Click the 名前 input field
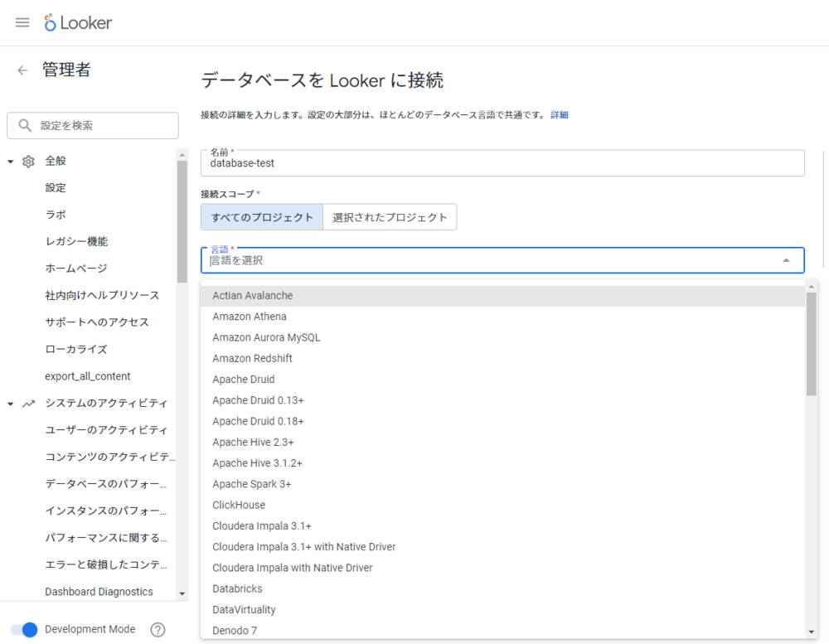The height and width of the screenshot is (644, 829). tap(502, 163)
